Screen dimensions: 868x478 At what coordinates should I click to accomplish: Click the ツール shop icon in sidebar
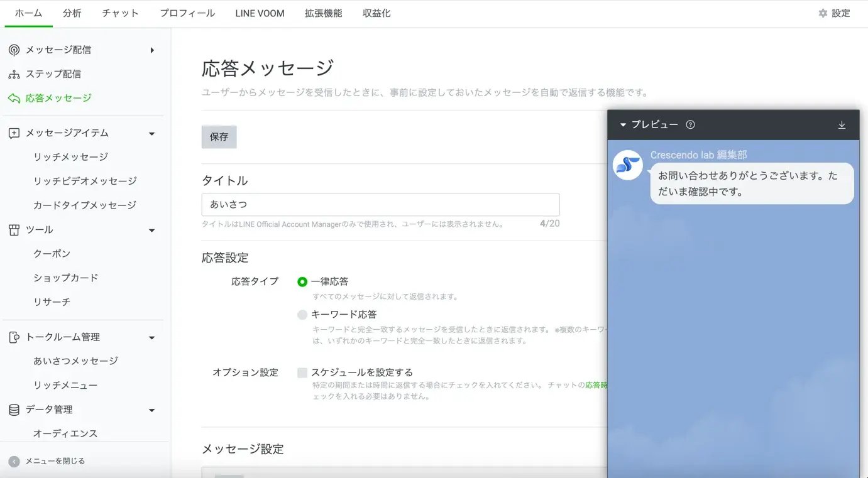pyautogui.click(x=14, y=230)
